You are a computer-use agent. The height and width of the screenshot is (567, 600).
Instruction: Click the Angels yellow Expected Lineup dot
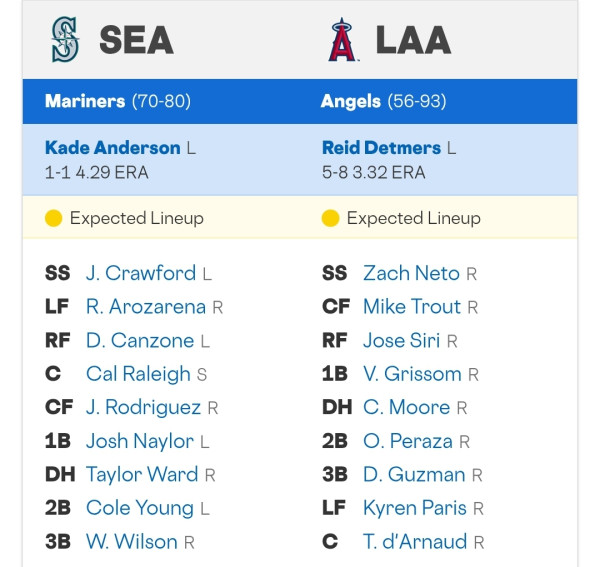point(331,218)
